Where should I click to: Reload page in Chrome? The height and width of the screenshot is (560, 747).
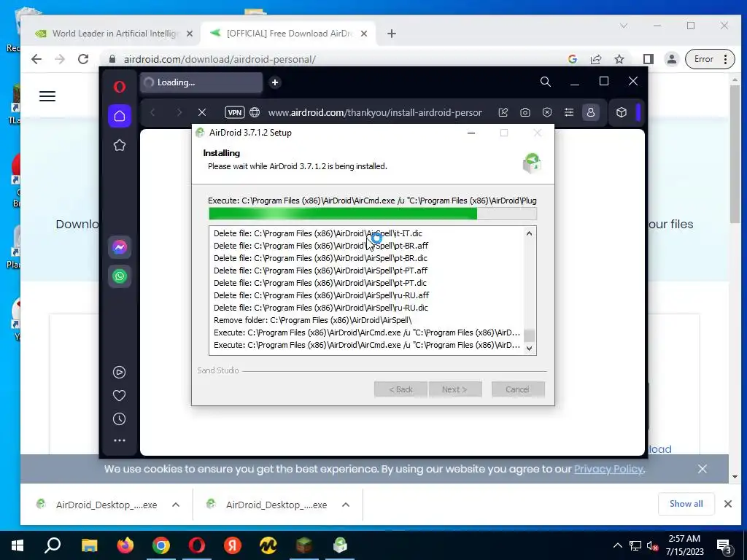click(x=83, y=59)
